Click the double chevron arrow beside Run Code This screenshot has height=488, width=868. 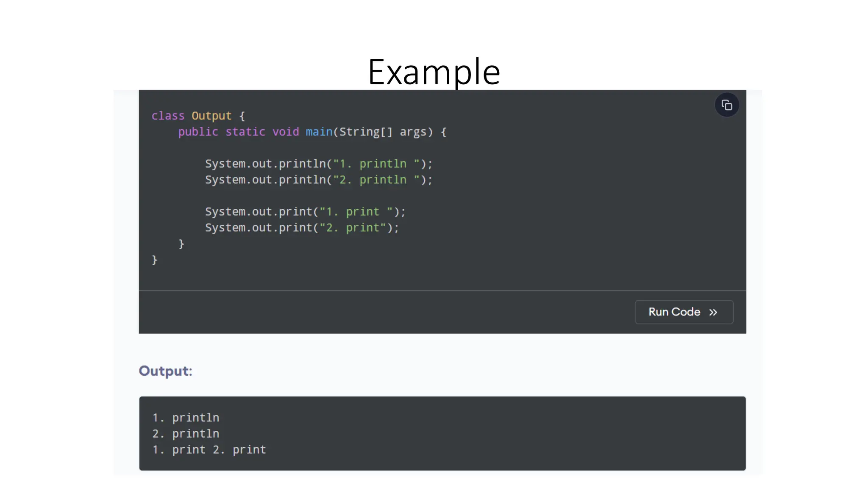point(713,312)
